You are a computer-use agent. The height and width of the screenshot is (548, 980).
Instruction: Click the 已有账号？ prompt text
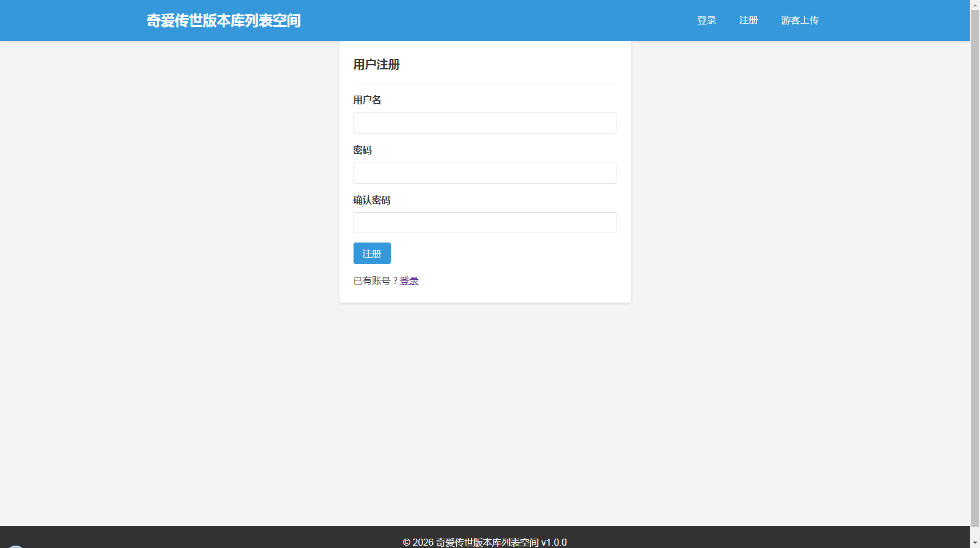pos(376,281)
